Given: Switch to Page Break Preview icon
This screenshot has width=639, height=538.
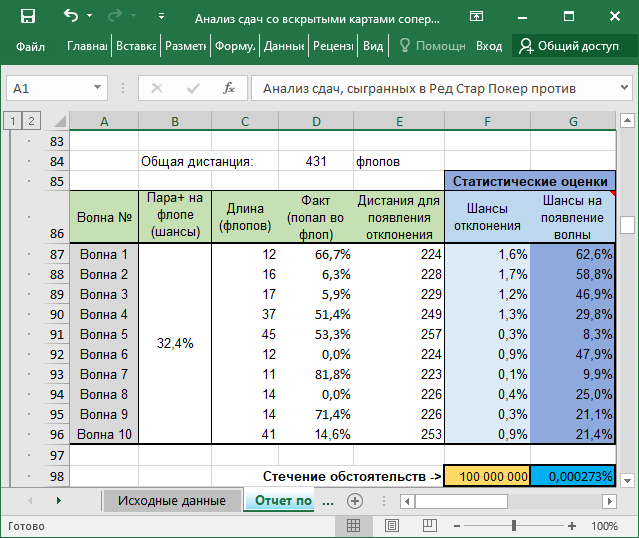Looking at the screenshot, I should click(x=432, y=526).
